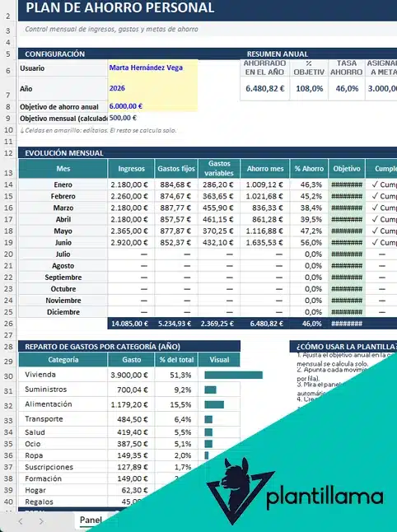
Task: Select row header 14
Action: point(8,184)
